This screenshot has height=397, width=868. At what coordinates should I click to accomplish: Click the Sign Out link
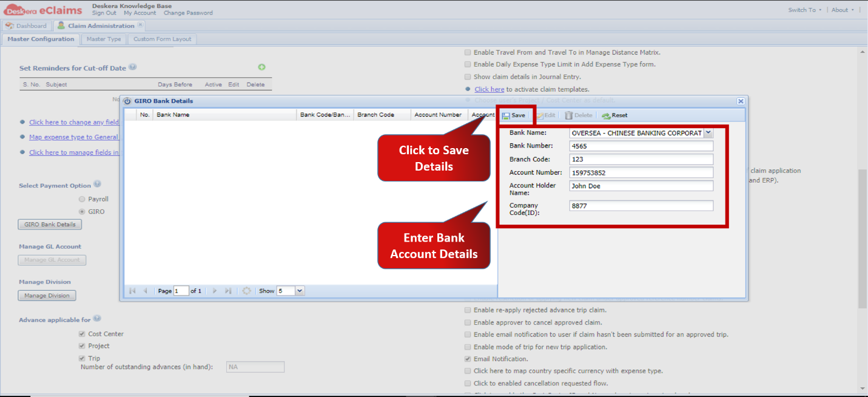tap(104, 13)
